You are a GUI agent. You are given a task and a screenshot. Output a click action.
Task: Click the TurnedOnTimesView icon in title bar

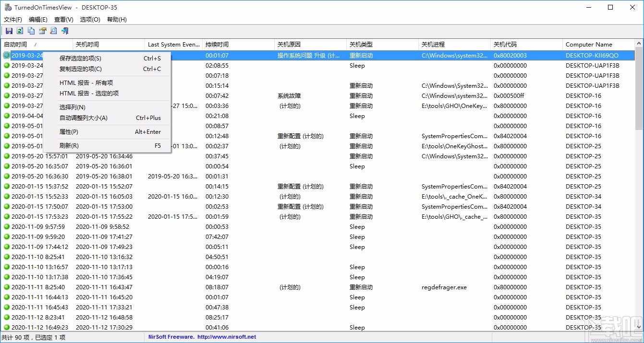(8, 7)
